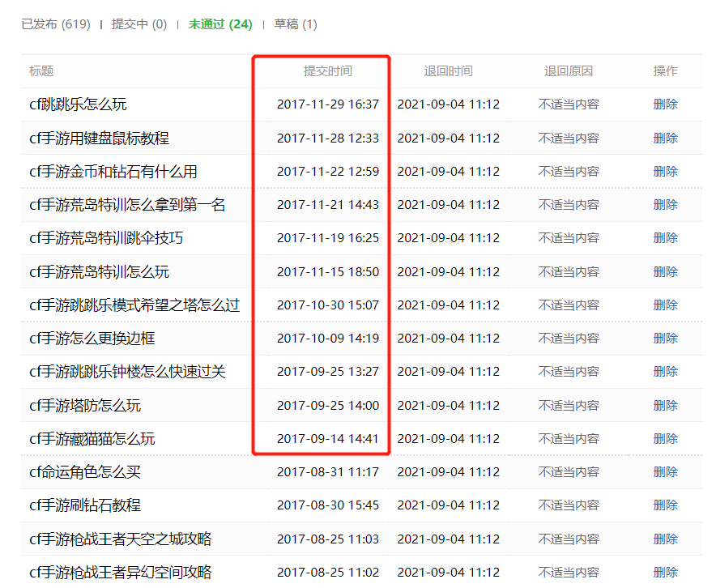Click the 标题 column header
Image resolution: width=716 pixels, height=588 pixels.
point(41,71)
